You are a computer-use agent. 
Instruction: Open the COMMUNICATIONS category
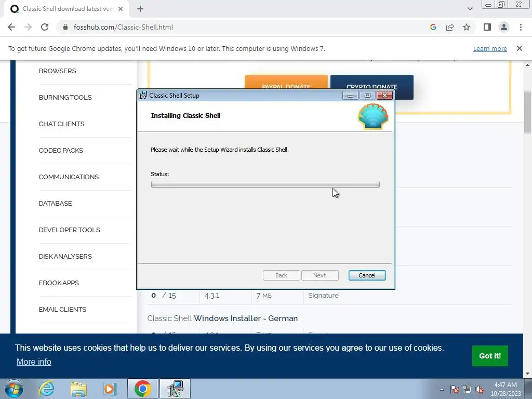click(69, 177)
